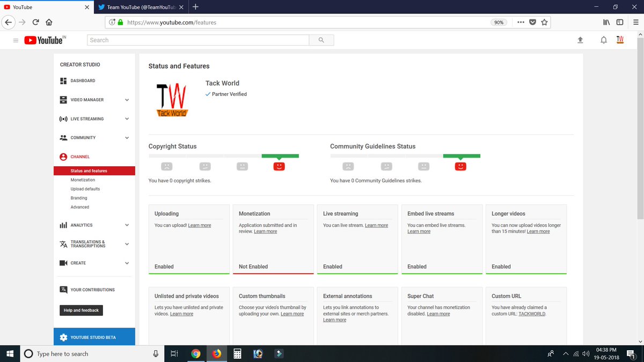The image size is (644, 362).
Task: Click the YouTube logo in header
Action: click(45, 40)
